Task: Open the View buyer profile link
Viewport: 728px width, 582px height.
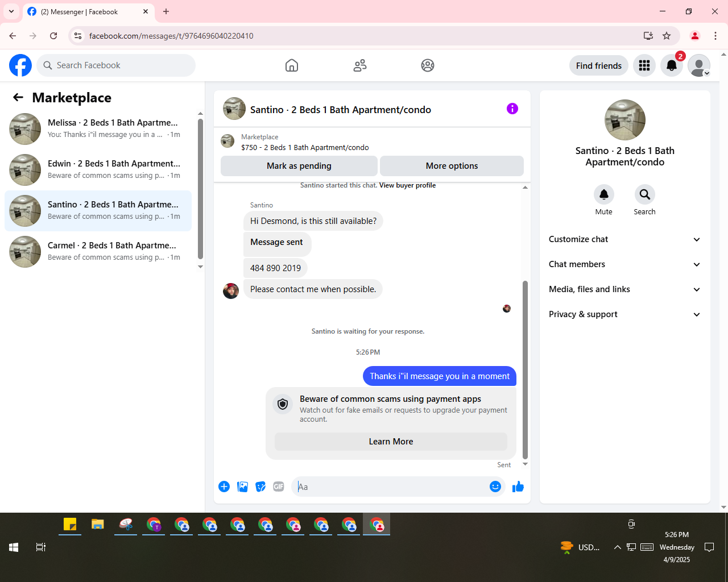Action: coord(407,185)
